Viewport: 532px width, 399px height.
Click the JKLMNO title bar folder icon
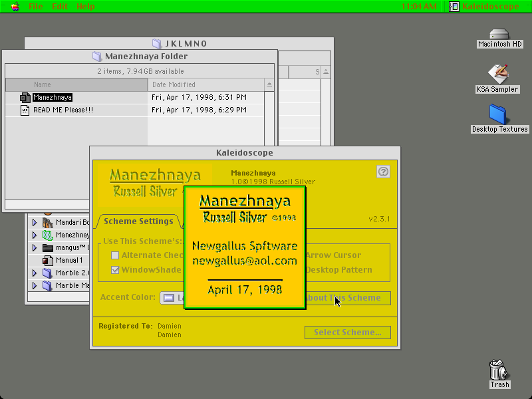pos(157,43)
